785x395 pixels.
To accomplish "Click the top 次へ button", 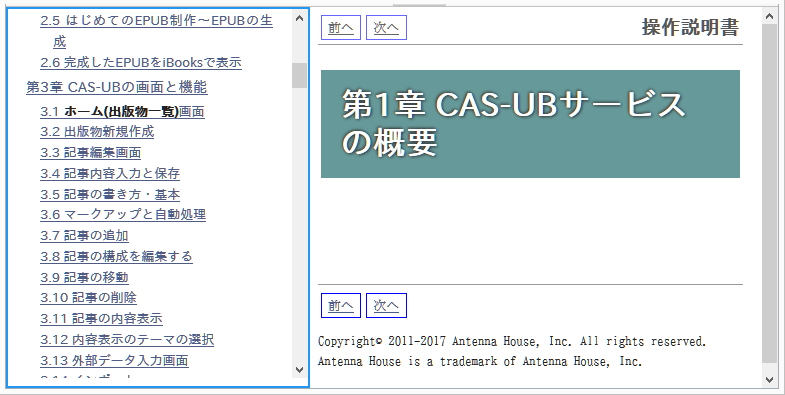I will [386, 28].
